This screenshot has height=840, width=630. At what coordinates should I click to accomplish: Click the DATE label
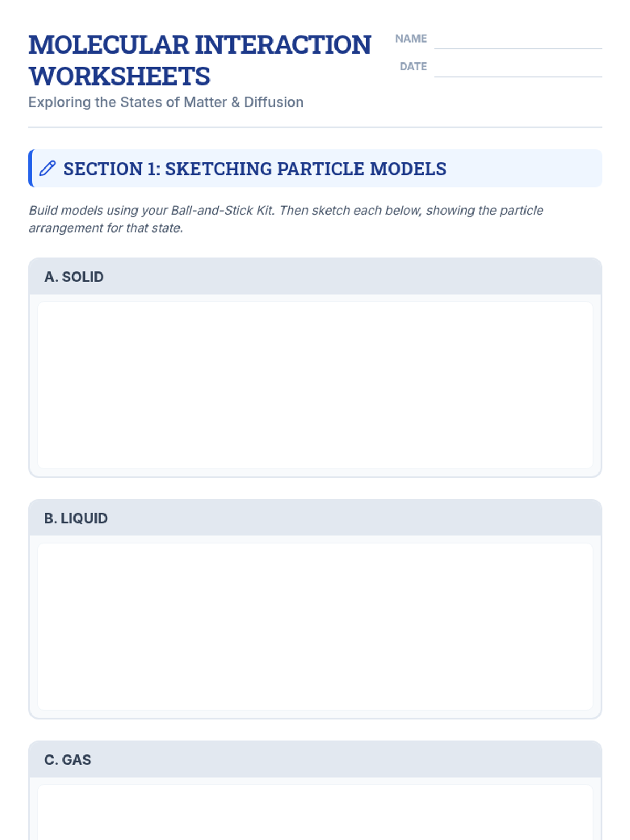[413, 67]
